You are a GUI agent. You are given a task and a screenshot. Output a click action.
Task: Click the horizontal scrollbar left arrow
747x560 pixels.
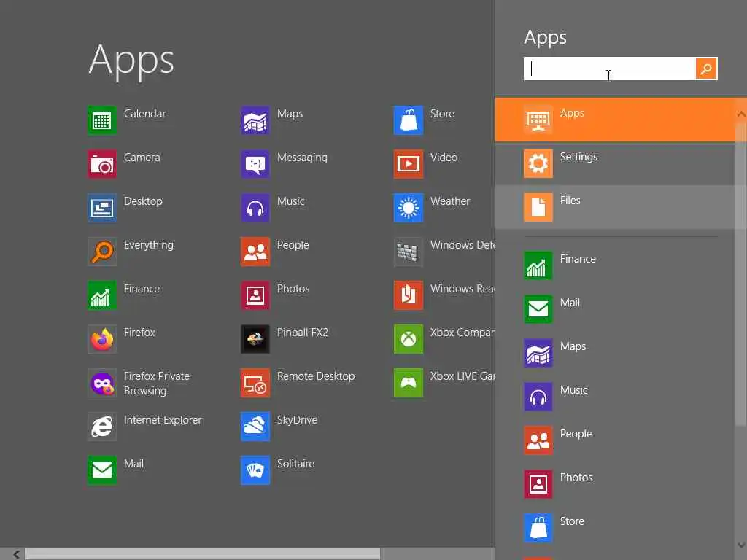pos(16,554)
